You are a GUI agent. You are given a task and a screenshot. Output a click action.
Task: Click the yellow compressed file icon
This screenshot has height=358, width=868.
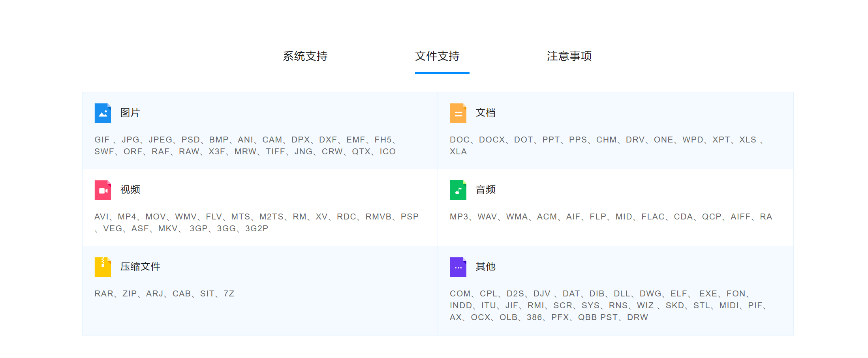(x=103, y=267)
